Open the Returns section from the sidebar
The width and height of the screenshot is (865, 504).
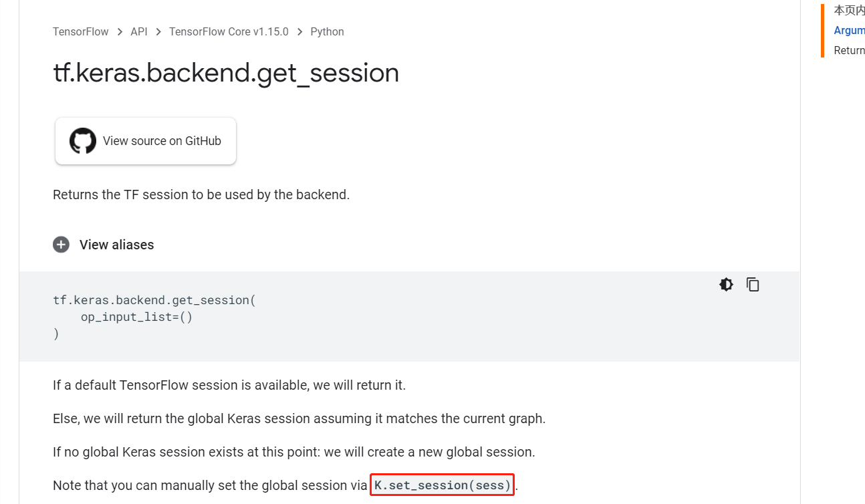[x=849, y=50]
